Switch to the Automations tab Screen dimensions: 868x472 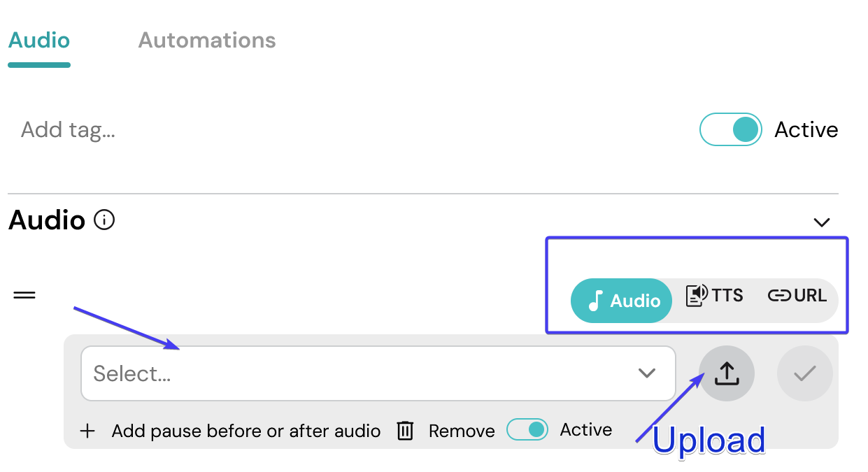tap(207, 40)
